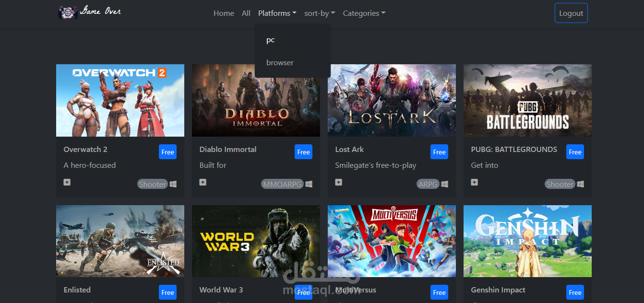Click 'Smilegate's free-to-play' description text
Screen dimensions: 644x303
[x=376, y=165]
